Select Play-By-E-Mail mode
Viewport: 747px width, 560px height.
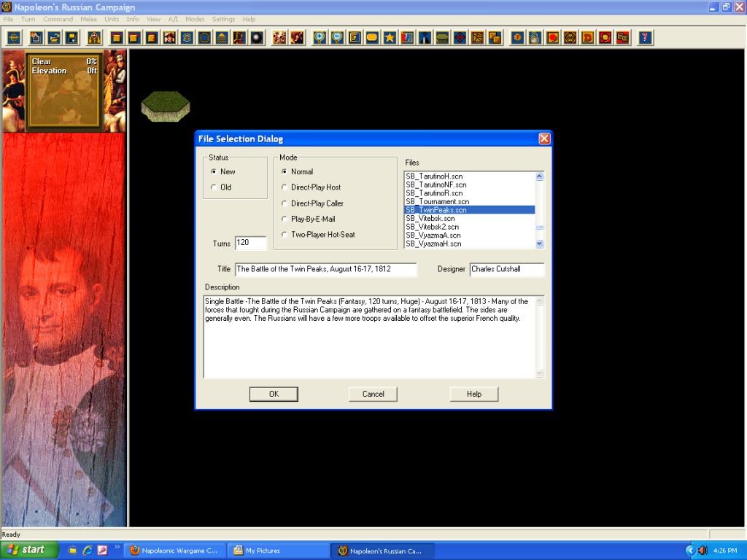tap(285, 219)
